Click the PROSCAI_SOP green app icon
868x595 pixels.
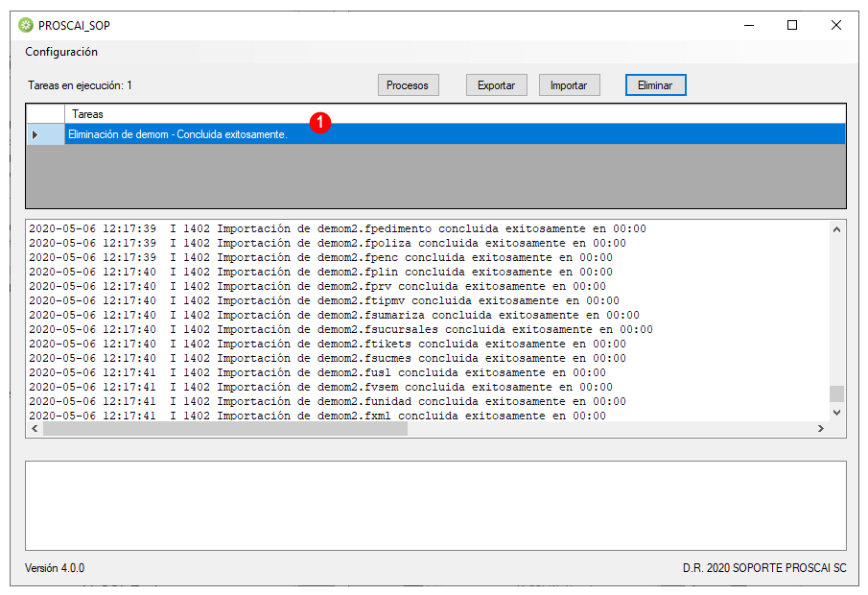26,25
